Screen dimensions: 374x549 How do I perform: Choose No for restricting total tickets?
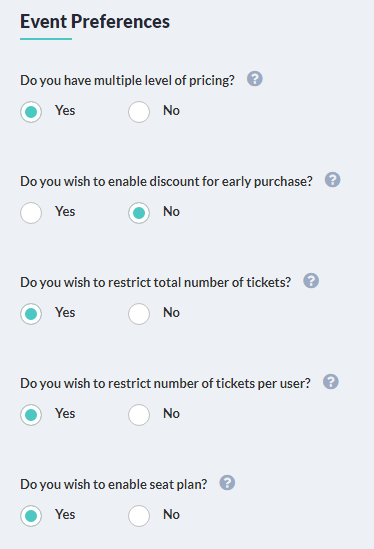(139, 314)
